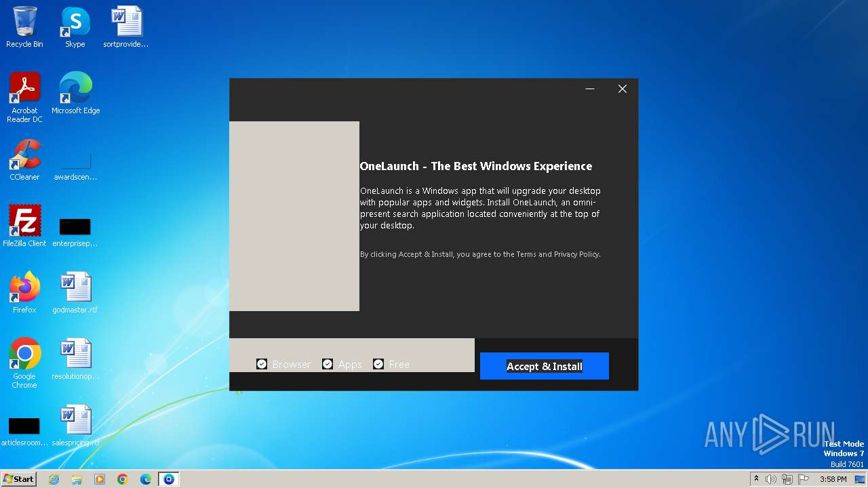Select the OneLaunch installer taskbar button
The height and width of the screenshot is (488, 868).
pos(169,479)
